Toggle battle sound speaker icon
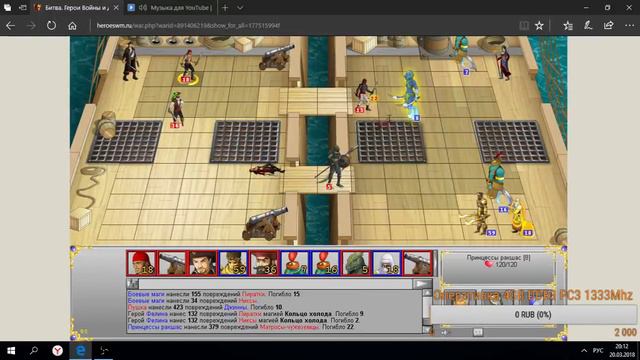The height and width of the screenshot is (360, 640). 444,333
